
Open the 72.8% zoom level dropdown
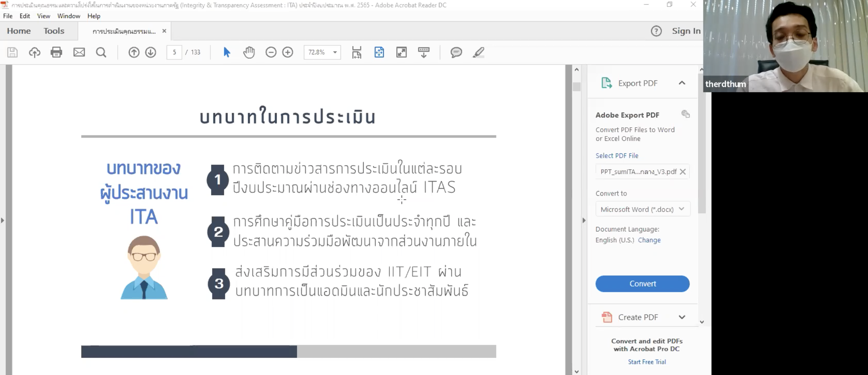coord(335,52)
